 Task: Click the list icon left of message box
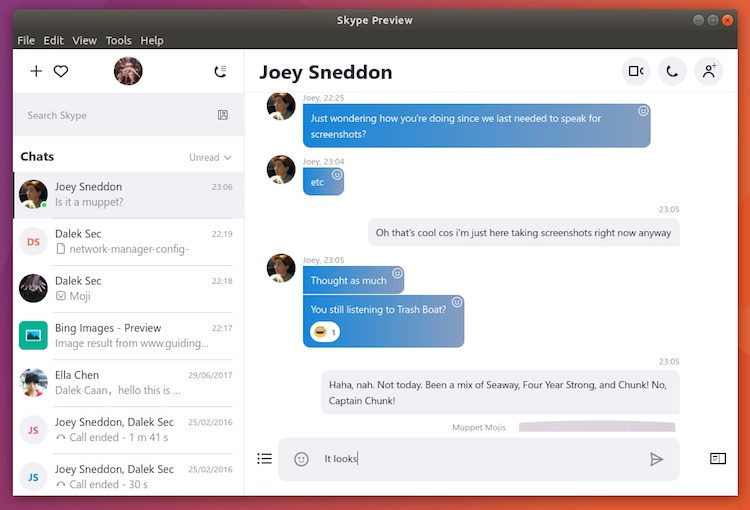coord(264,459)
